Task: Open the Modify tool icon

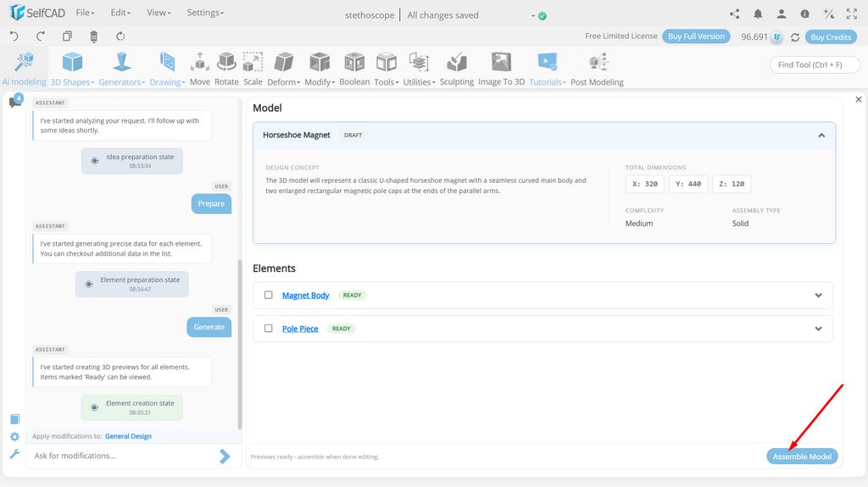Action: (x=320, y=62)
